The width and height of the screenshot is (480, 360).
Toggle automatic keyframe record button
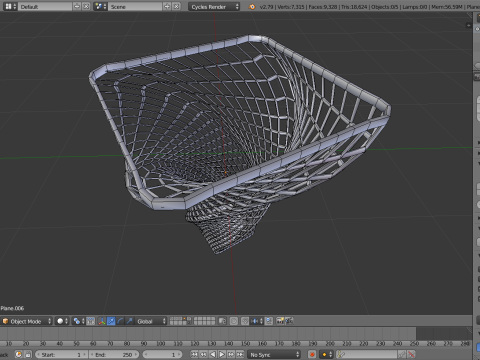pos(312,354)
